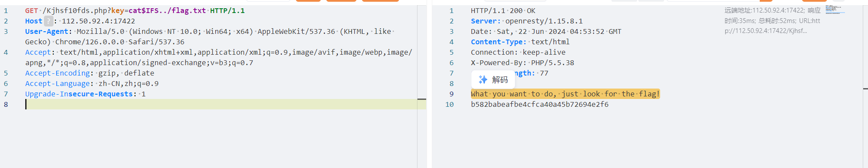Click the sparkle icon in decode popup
868x168 pixels.
click(483, 79)
